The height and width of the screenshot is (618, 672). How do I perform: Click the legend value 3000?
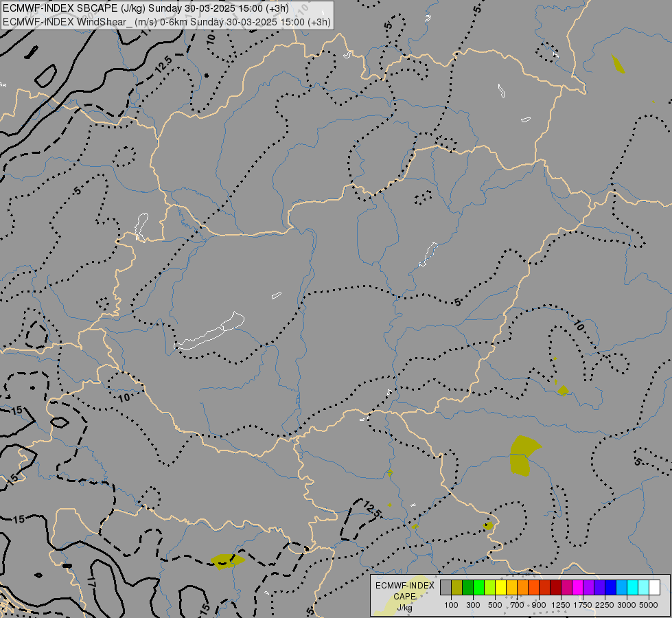coord(627,605)
